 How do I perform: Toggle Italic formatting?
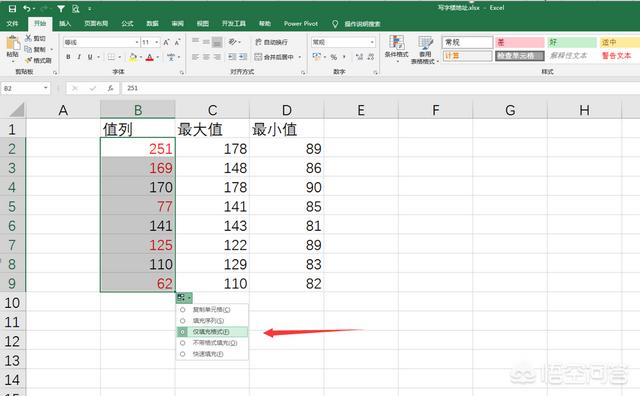tap(79, 57)
